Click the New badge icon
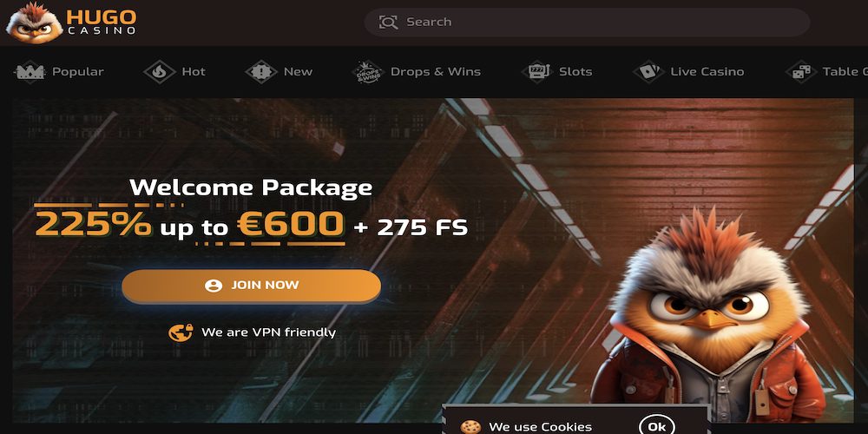 260,72
